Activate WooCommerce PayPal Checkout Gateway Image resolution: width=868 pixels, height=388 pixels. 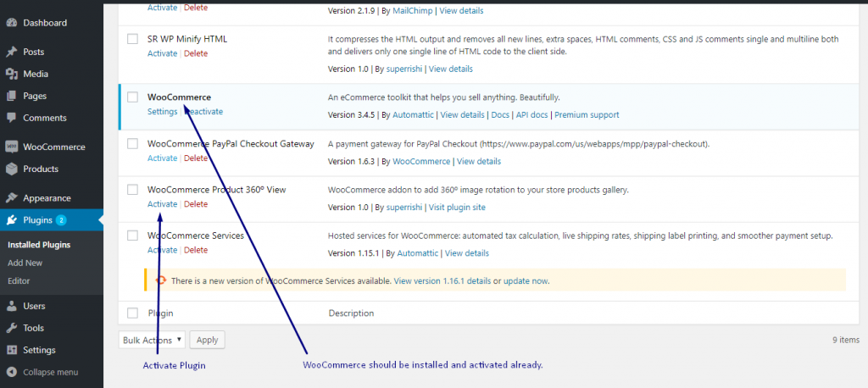[x=162, y=158]
